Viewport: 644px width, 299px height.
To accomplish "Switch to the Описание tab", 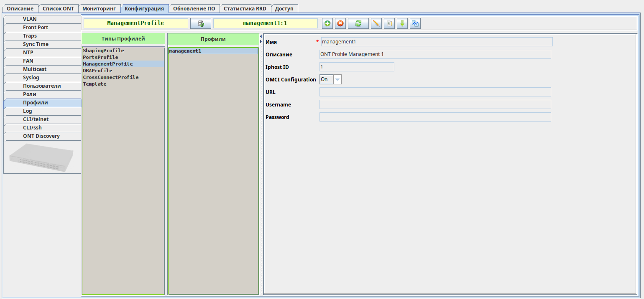I will click(x=20, y=8).
